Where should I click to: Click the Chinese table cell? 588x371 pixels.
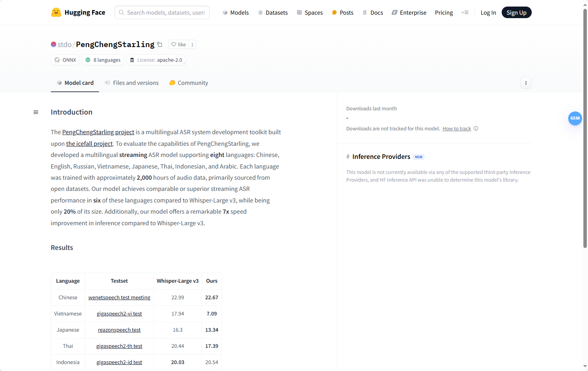pyautogui.click(x=68, y=297)
